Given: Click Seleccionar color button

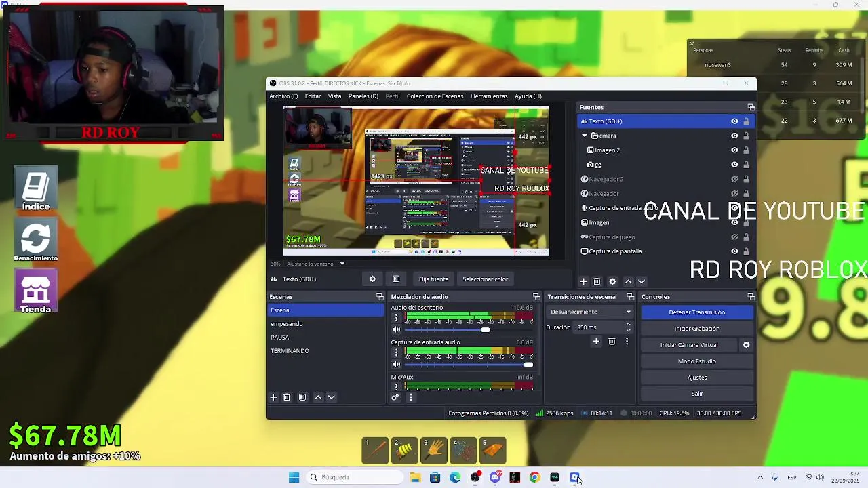Looking at the screenshot, I should [485, 279].
